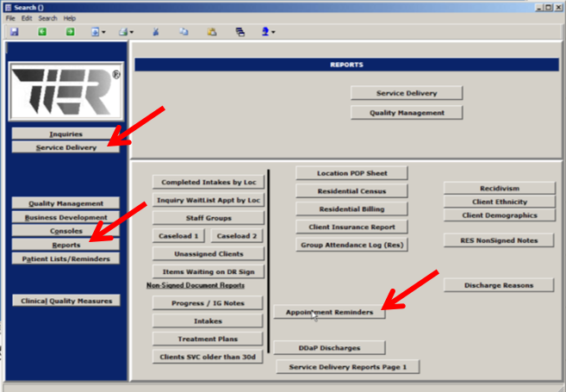This screenshot has height=392, width=566.
Task: Open the Client Demographics report
Action: click(x=500, y=215)
